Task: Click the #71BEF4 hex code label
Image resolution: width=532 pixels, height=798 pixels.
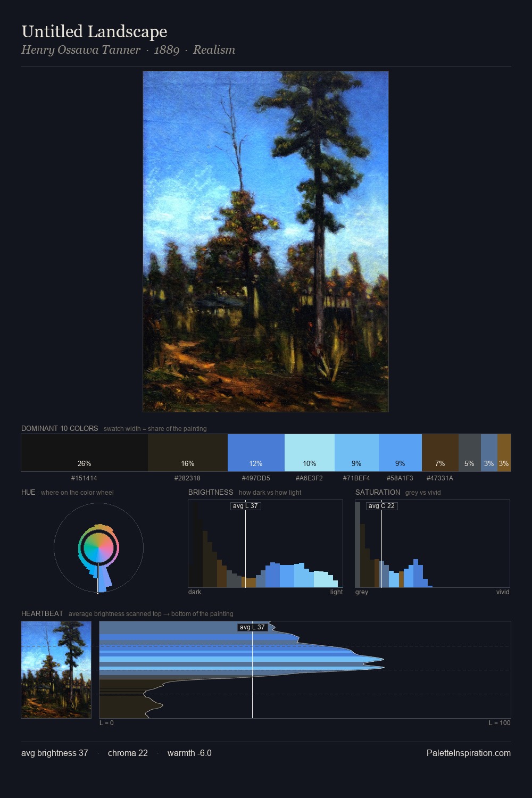Action: (356, 478)
